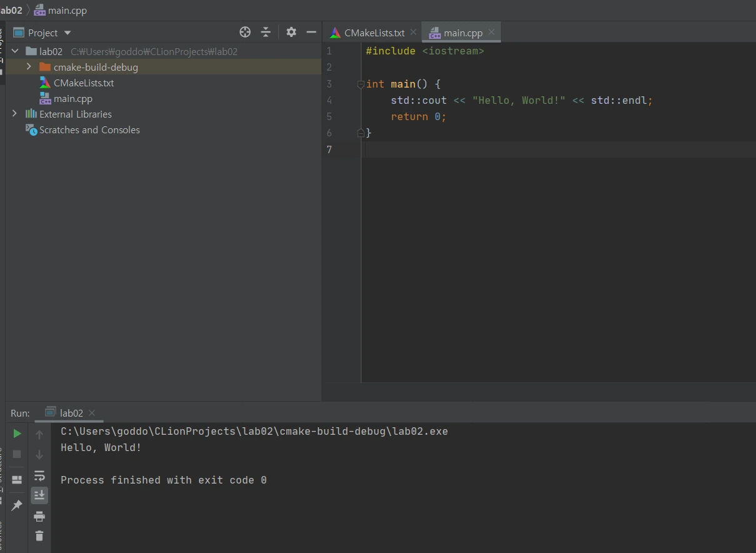Image resolution: width=756 pixels, height=553 pixels.
Task: Pin the lab02 Run tab
Action: point(17,505)
